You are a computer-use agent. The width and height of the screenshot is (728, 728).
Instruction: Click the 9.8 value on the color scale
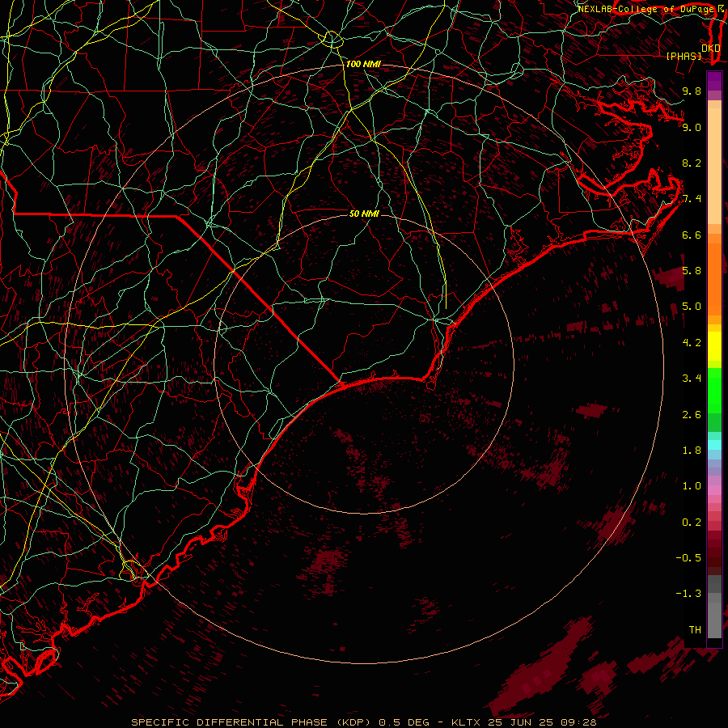tap(692, 91)
